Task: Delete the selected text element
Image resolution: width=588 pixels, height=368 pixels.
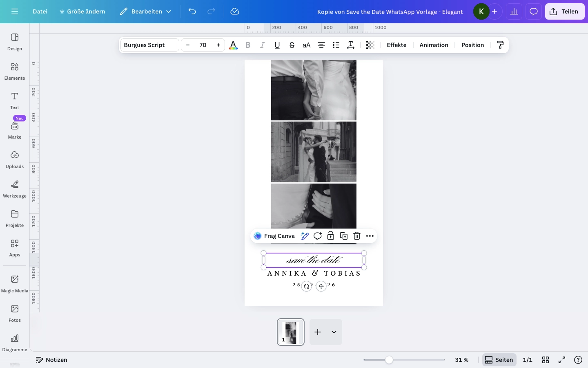Action: pyautogui.click(x=357, y=236)
